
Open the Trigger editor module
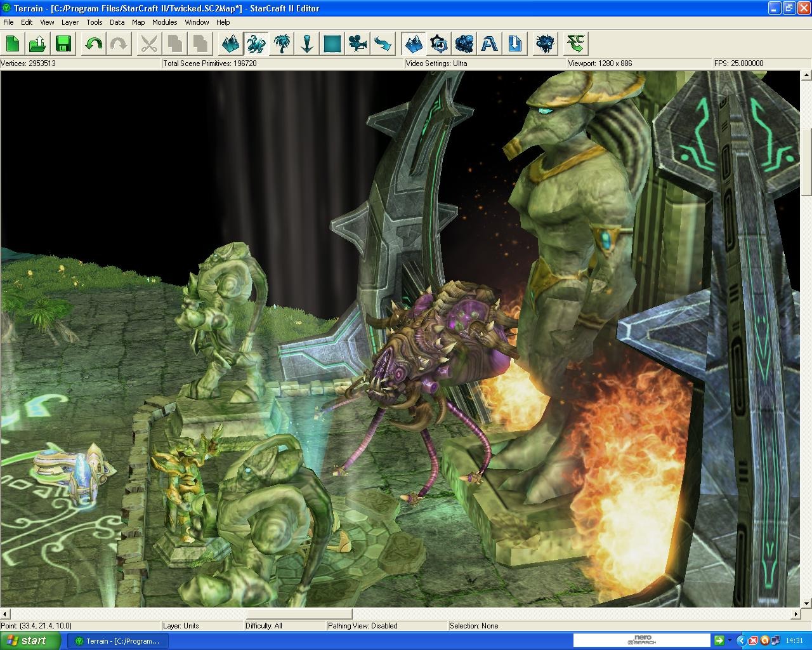point(438,44)
